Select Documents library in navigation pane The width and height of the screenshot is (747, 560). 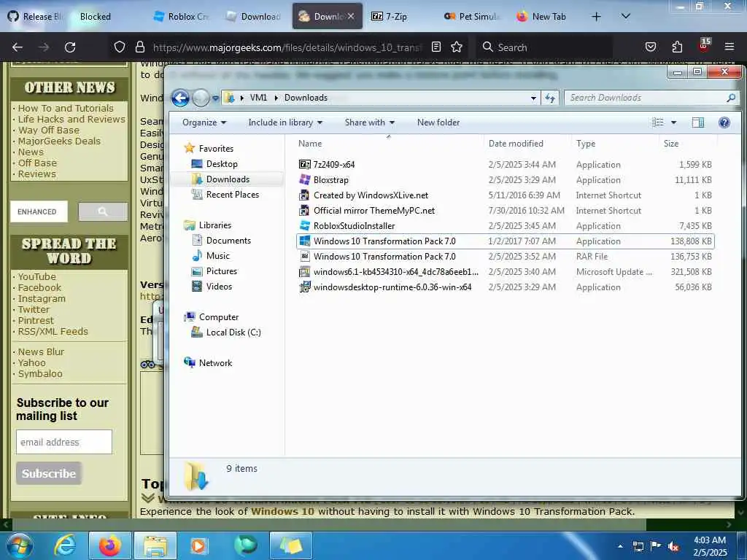click(x=228, y=241)
